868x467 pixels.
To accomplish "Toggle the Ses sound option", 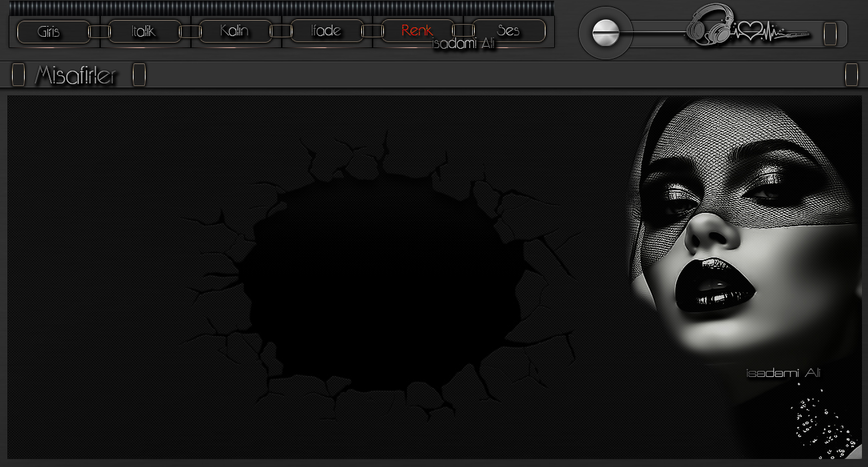I will 508,31.
